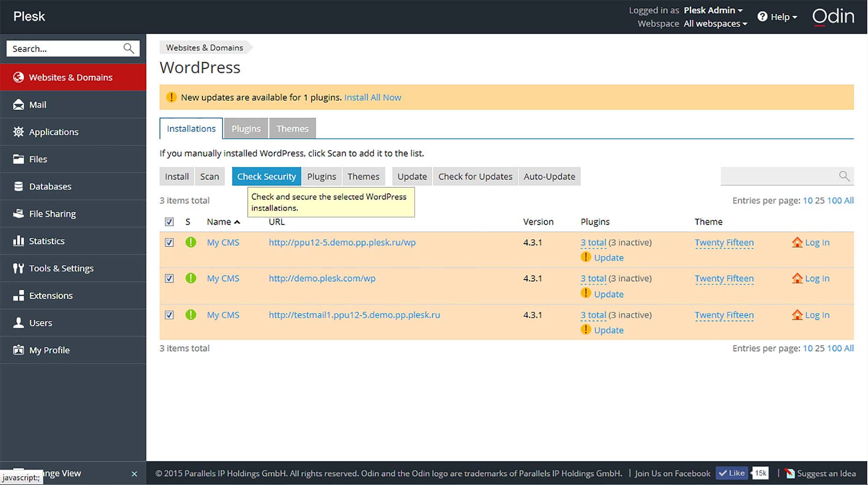The image size is (868, 485).
Task: Sort table by Name column arrow
Action: point(237,222)
